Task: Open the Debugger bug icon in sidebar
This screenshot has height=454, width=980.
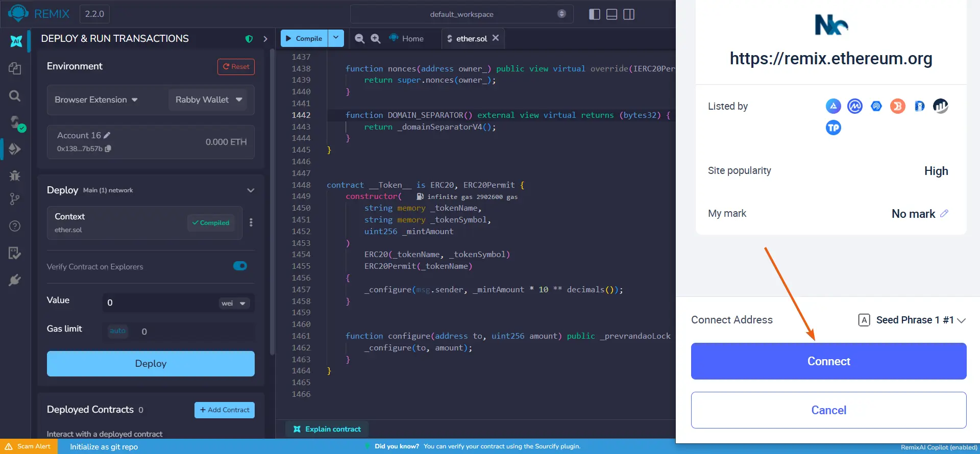Action: 15,175
